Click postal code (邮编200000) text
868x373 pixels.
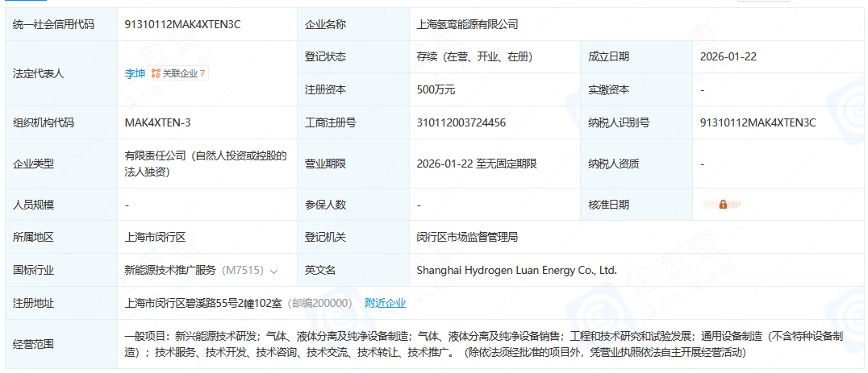[320, 304]
